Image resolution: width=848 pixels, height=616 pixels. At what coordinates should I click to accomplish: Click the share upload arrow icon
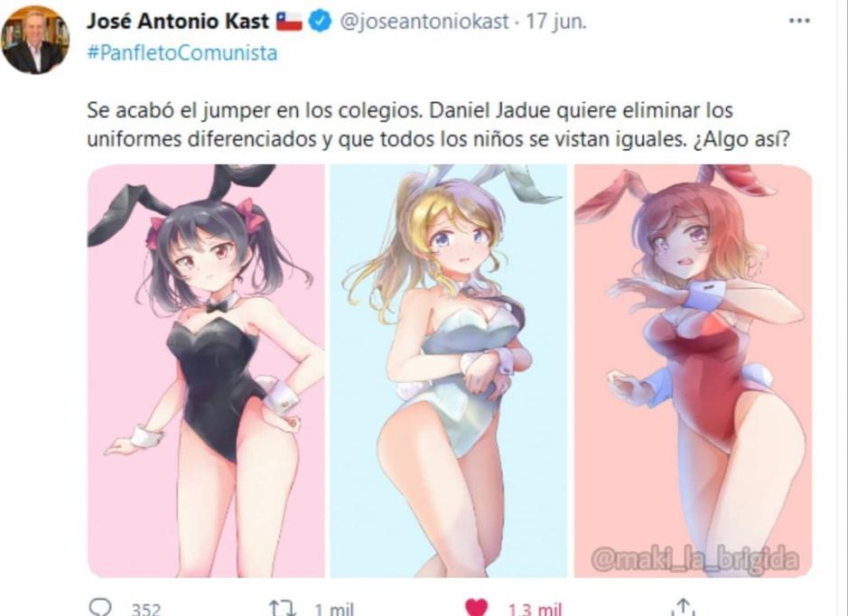[683, 607]
